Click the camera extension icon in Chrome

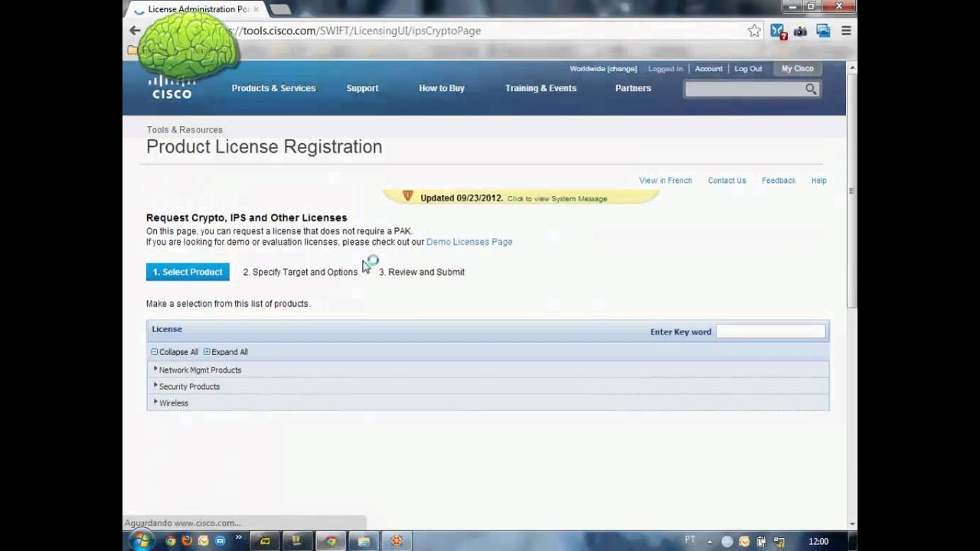pos(800,31)
